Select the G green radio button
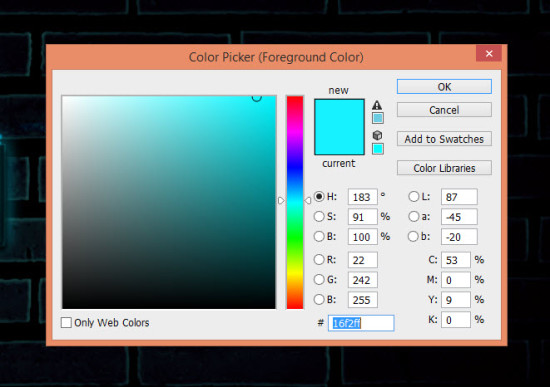This screenshot has width=550, height=387. 319,280
